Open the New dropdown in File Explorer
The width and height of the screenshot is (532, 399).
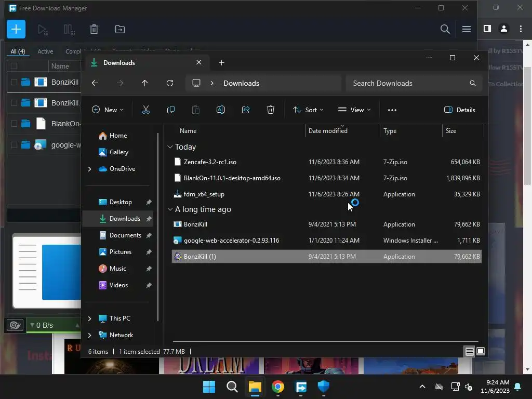tap(108, 110)
